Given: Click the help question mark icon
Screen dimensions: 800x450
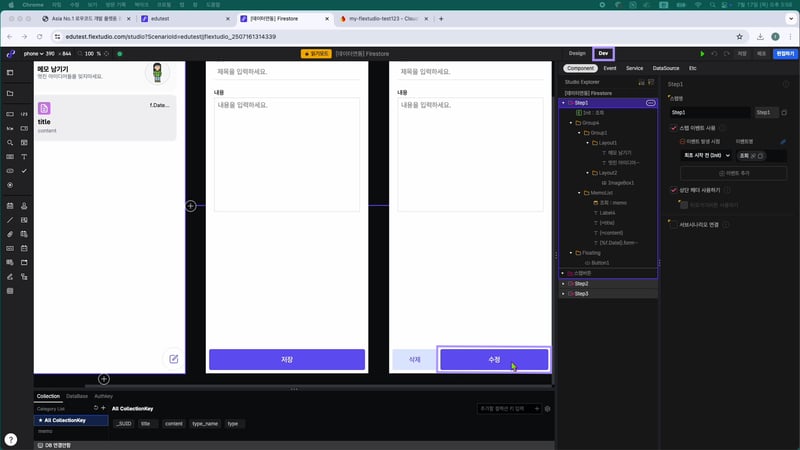Looking at the screenshot, I should coord(11,439).
